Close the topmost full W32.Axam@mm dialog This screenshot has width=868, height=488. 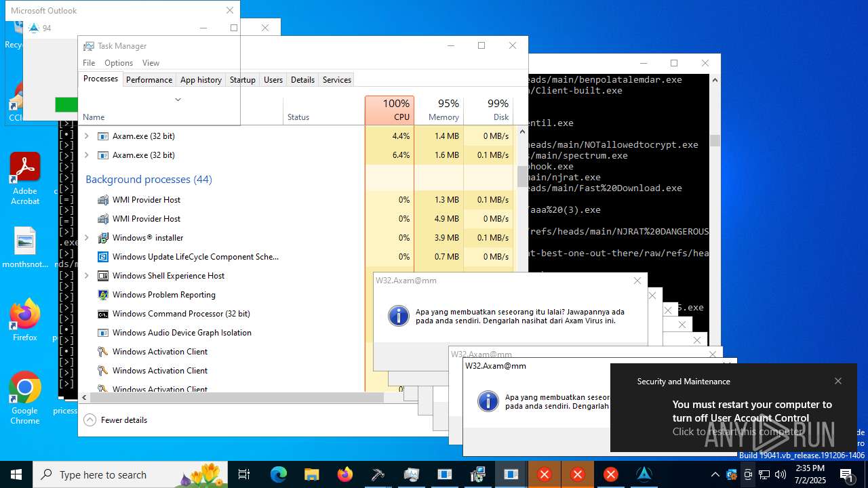tap(637, 281)
